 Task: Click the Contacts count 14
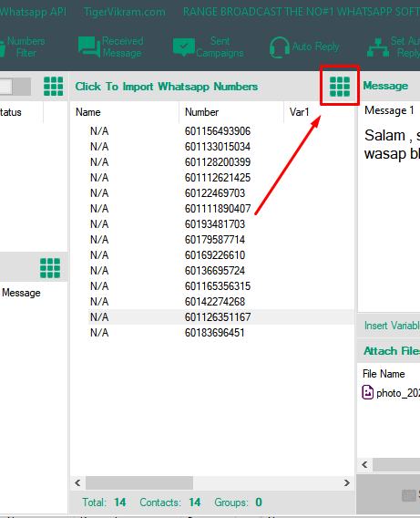coord(195,502)
